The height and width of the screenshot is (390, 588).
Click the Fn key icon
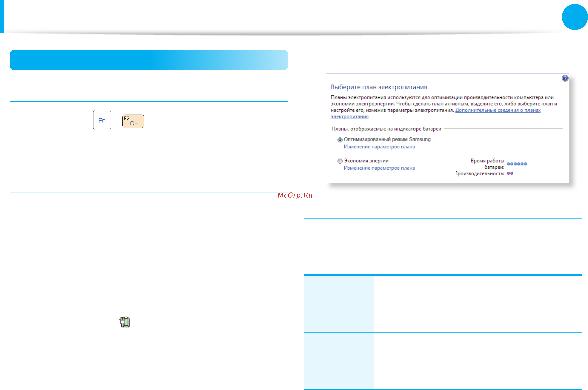coord(102,120)
